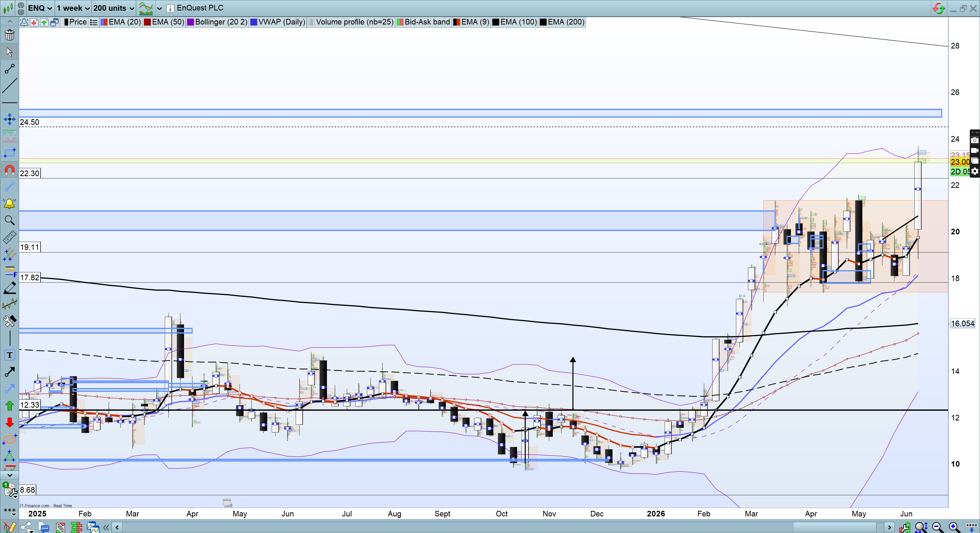The height and width of the screenshot is (533, 980).
Task: Expand the dropdown arrow beside indicators icon
Action: [160, 8]
